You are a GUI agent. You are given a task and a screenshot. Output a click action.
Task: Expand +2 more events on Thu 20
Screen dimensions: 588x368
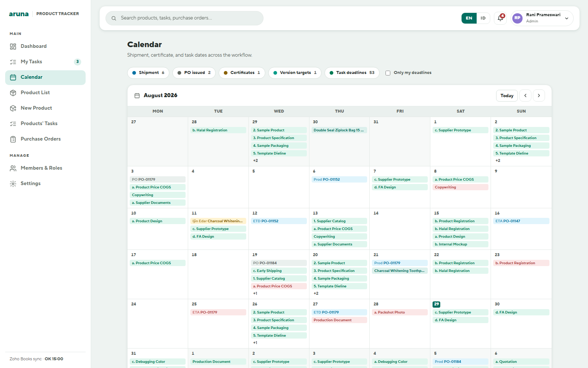click(316, 294)
